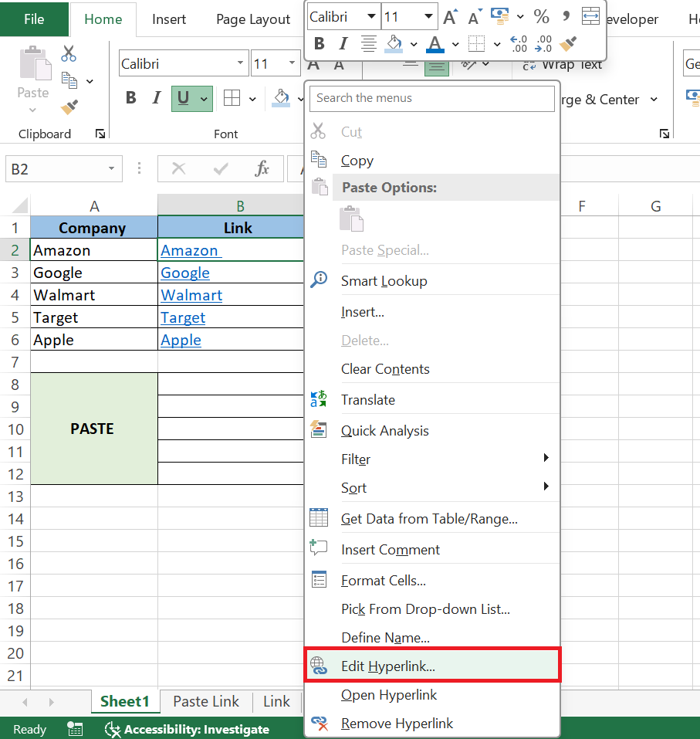
Task: Click the Enter checkmark in the formula bar
Action: tap(221, 168)
